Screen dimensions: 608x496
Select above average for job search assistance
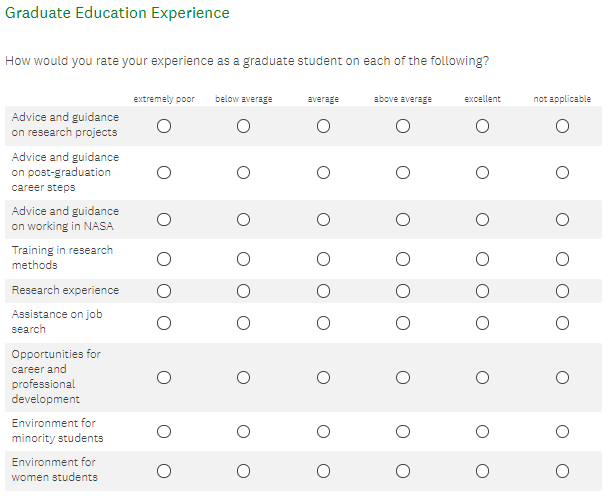403,322
